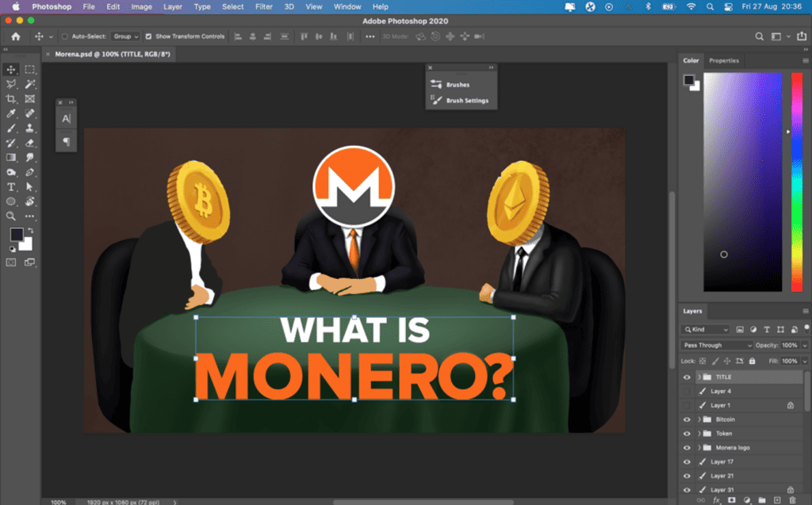This screenshot has width=812, height=505.
Task: Switch to the Properties tab
Action: pos(724,60)
